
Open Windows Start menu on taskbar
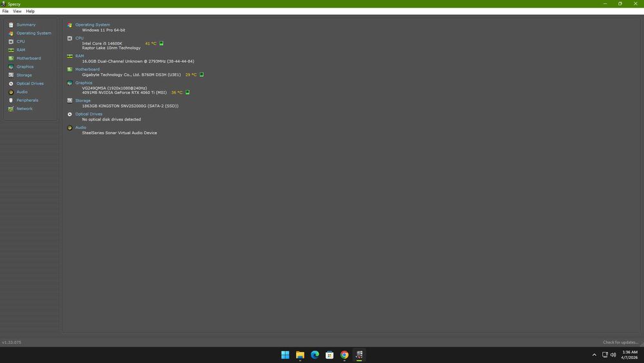(285, 355)
